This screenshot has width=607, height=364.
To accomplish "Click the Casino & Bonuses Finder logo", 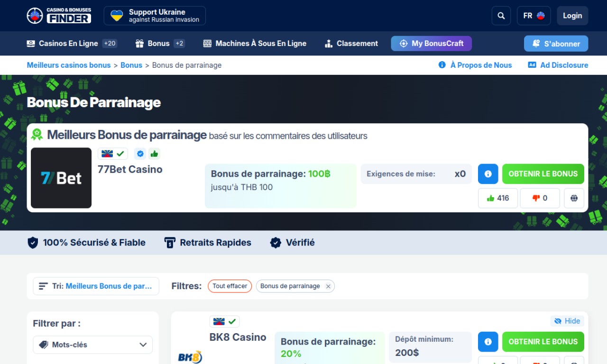I will pos(59,16).
